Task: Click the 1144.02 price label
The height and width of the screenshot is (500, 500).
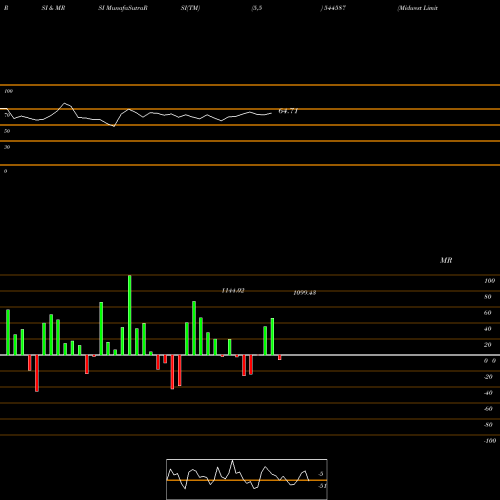Action: (x=233, y=291)
